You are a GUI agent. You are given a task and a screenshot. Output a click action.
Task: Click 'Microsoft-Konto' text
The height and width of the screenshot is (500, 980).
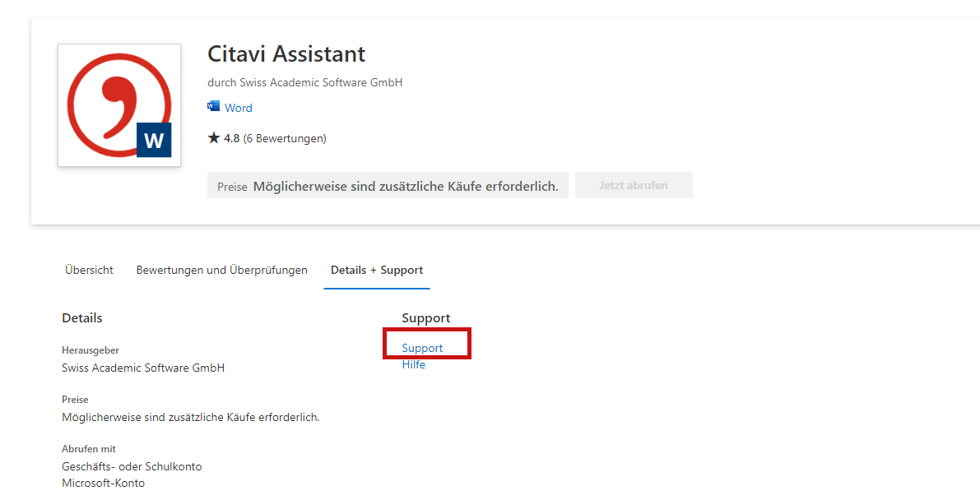click(x=103, y=483)
